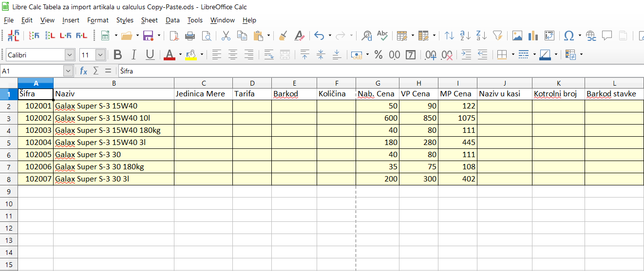Toggle Wrap Text
Image resolution: width=644 pixels, height=271 pixels.
tap(269, 54)
